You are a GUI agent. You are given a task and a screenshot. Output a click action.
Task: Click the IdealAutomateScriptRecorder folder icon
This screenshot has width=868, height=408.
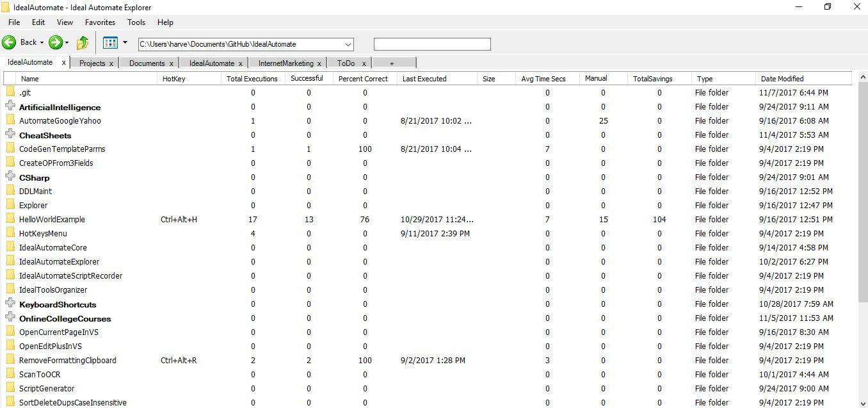pos(10,275)
